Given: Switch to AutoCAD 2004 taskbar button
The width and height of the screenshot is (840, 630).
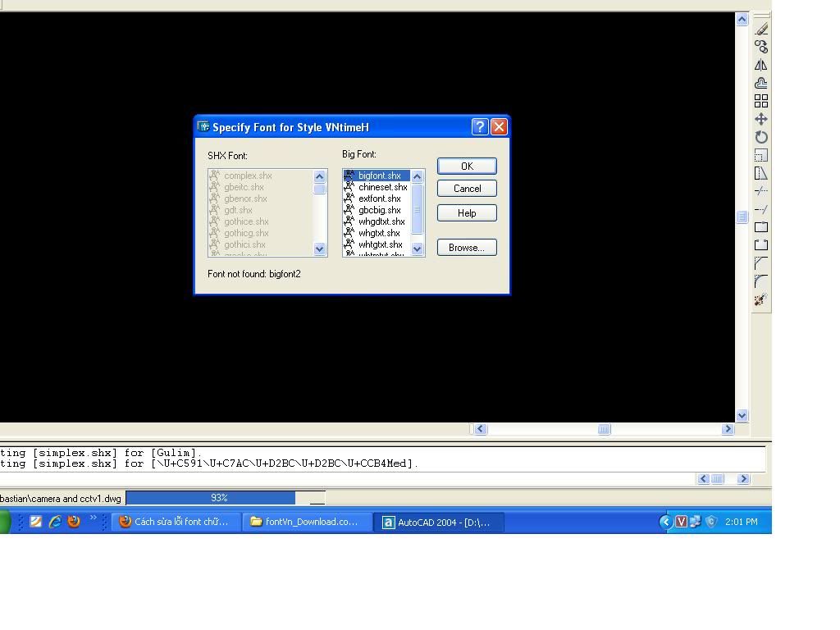Looking at the screenshot, I should pos(440,523).
